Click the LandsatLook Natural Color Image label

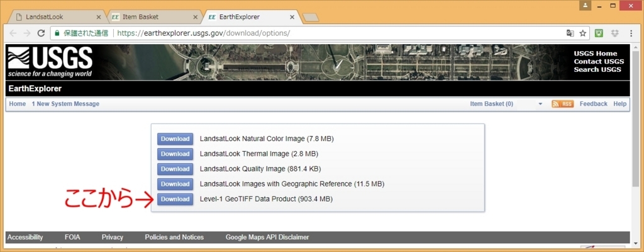[267, 139]
